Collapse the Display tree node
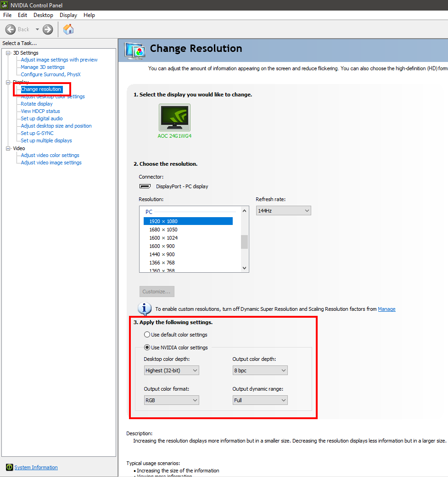 point(8,82)
